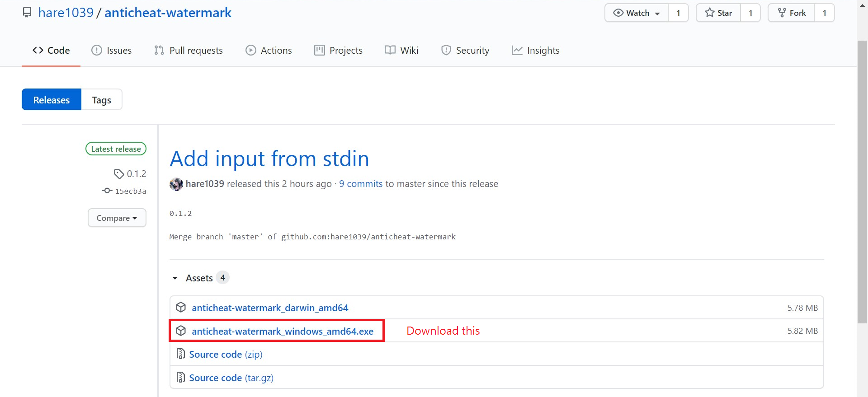Image resolution: width=868 pixels, height=397 pixels.
Task: Collapse the Assets section triangle
Action: [175, 278]
